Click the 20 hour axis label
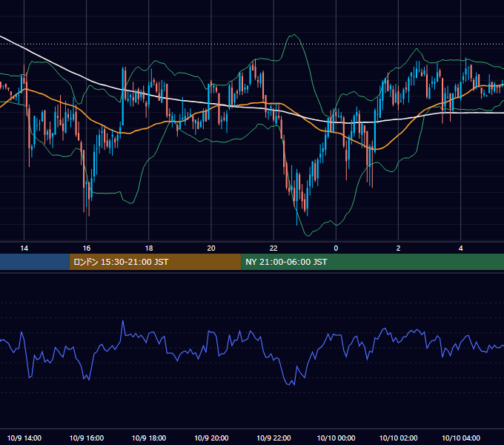504x445 pixels. tap(211, 248)
